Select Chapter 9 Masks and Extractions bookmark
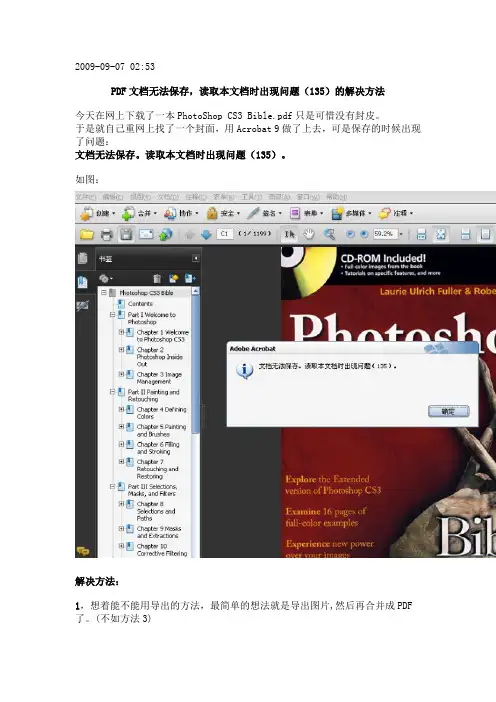 [x=158, y=532]
